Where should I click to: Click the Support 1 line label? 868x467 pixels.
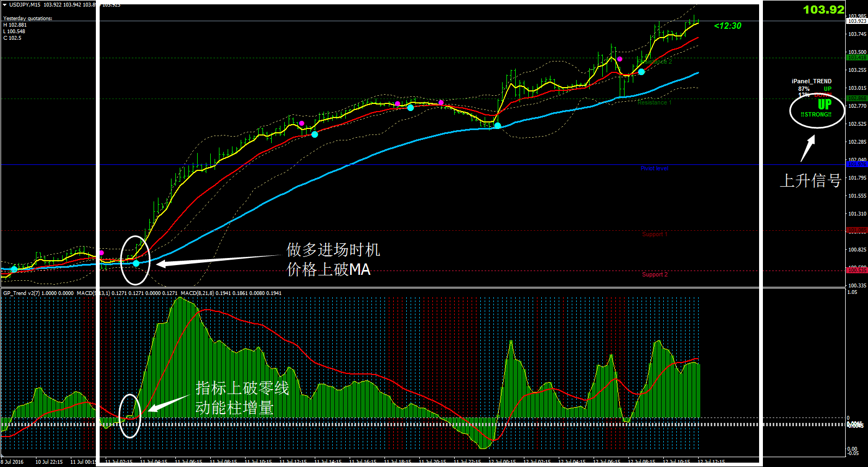pos(655,234)
